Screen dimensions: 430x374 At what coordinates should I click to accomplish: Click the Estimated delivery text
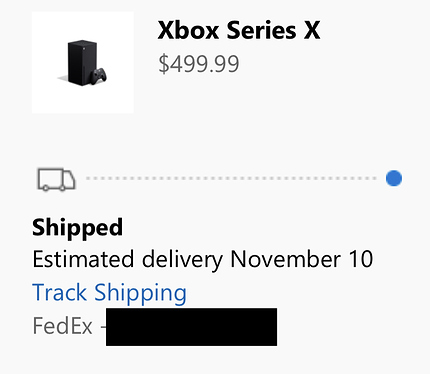[128, 259]
